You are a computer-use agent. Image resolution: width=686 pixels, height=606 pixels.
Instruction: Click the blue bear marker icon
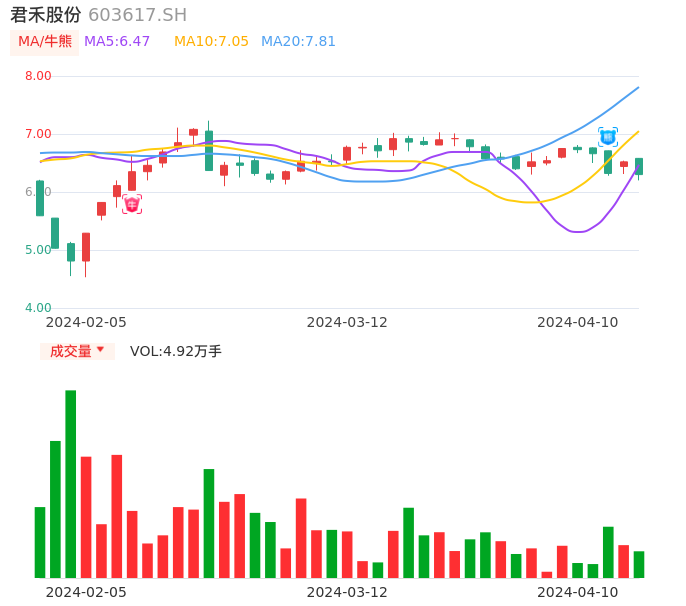[608, 137]
